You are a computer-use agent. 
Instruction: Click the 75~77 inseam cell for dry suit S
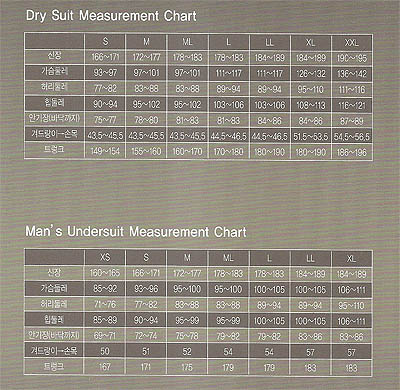point(105,120)
